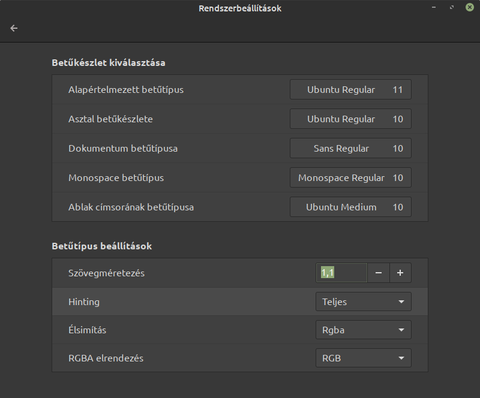Image resolution: width=480 pixels, height=398 pixels.
Task: Focus the Szövegméretezés value field
Action: coord(341,273)
